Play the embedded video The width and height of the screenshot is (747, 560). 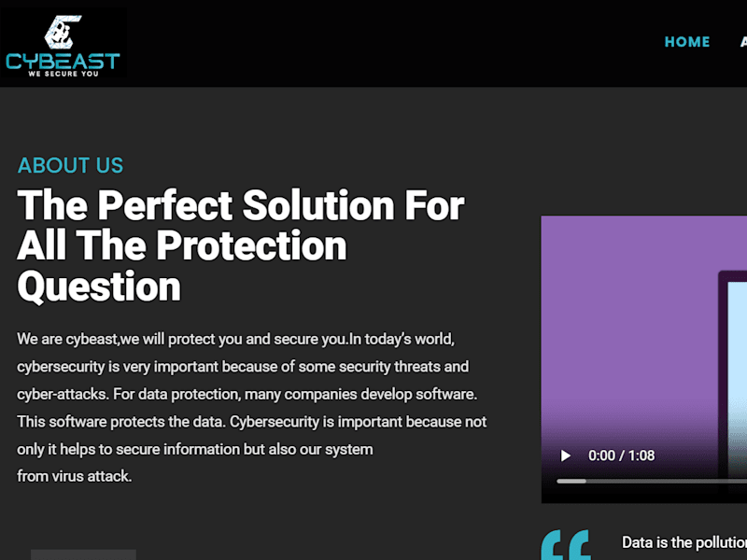566,455
